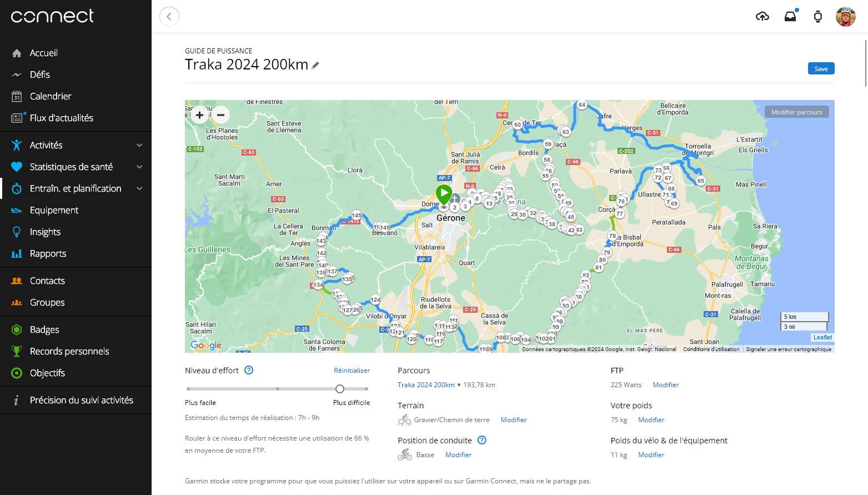Zoom out on the map
The image size is (868, 495).
click(x=220, y=115)
